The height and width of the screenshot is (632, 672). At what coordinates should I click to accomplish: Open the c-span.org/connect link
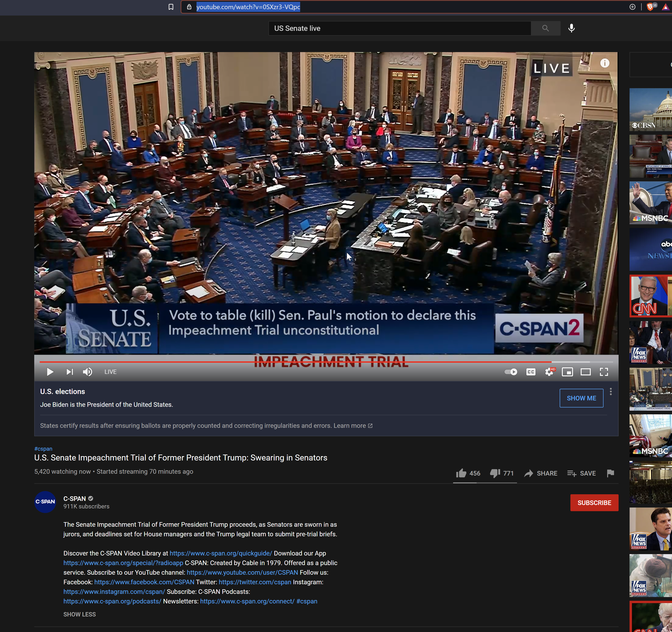click(247, 601)
